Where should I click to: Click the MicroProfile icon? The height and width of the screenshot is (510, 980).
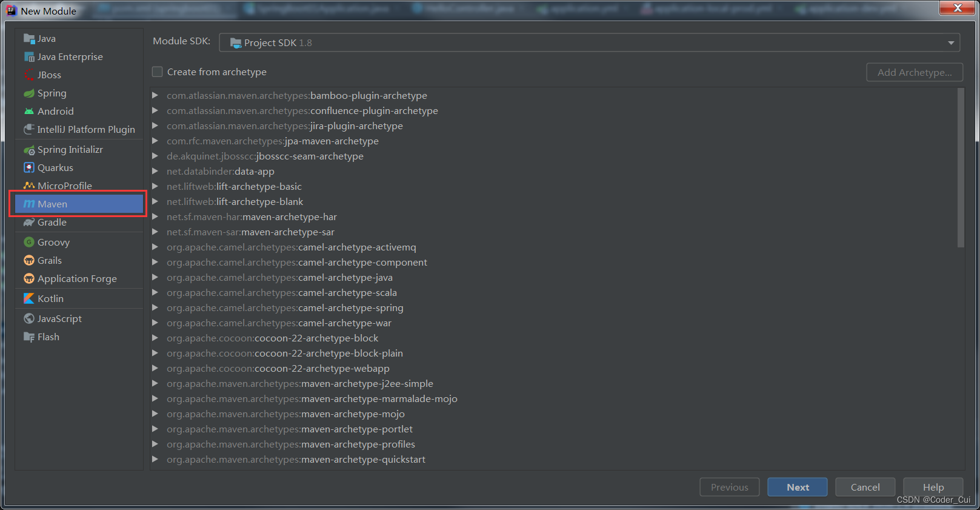click(x=29, y=186)
